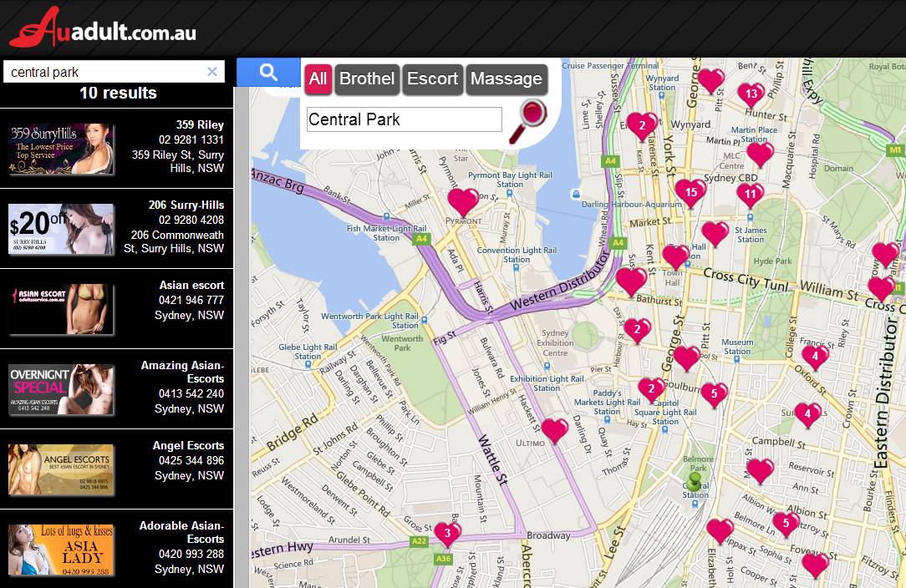Viewport: 906px width, 588px height.
Task: Click the 'Sydney CBD' map label
Action: point(730,178)
